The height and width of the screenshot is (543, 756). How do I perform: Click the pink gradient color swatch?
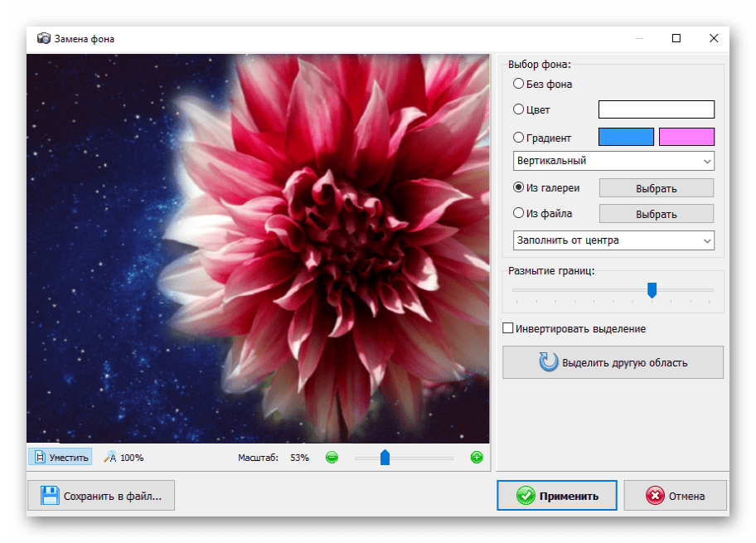(x=686, y=138)
